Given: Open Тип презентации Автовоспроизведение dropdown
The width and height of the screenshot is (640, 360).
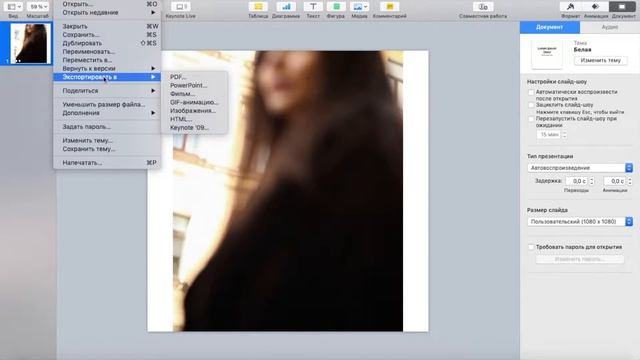Looking at the screenshot, I should (580, 168).
